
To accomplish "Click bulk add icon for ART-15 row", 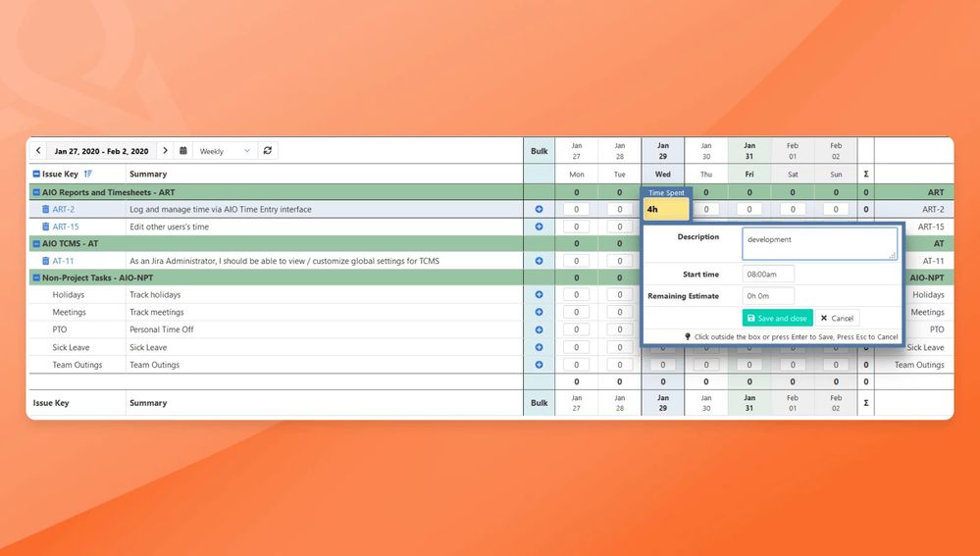I will [539, 227].
